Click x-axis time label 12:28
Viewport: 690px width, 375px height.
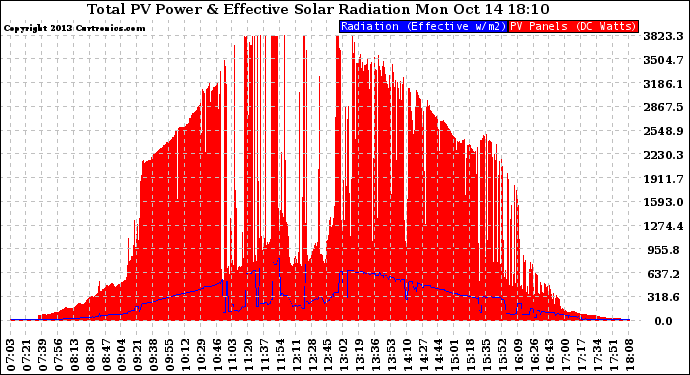pyautogui.click(x=312, y=355)
